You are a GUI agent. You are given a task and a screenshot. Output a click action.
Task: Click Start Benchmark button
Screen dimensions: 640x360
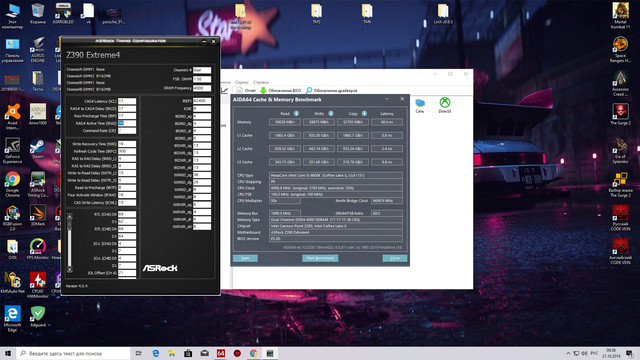[x=320, y=258]
